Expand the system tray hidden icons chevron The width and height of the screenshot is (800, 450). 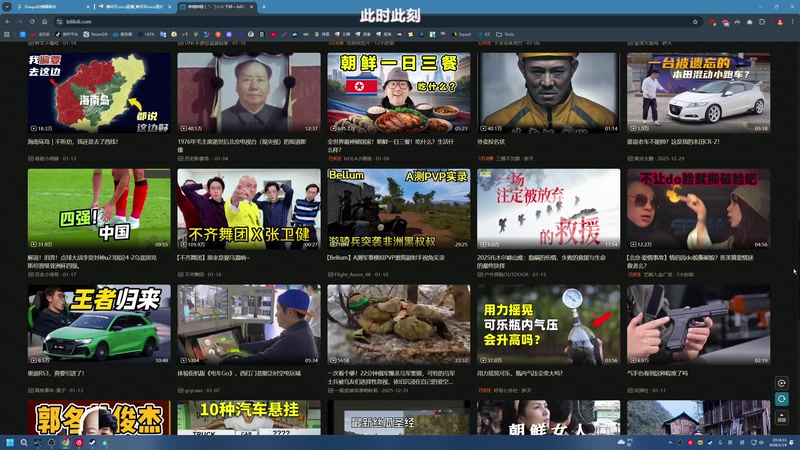670,442
